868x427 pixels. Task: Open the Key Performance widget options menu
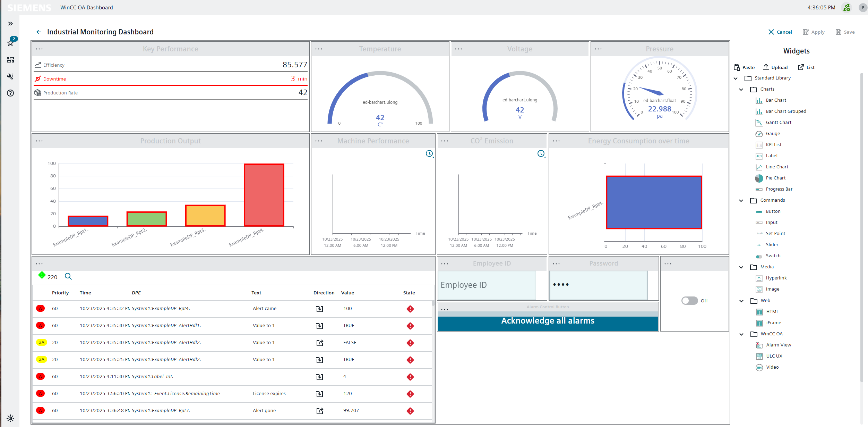pos(39,49)
